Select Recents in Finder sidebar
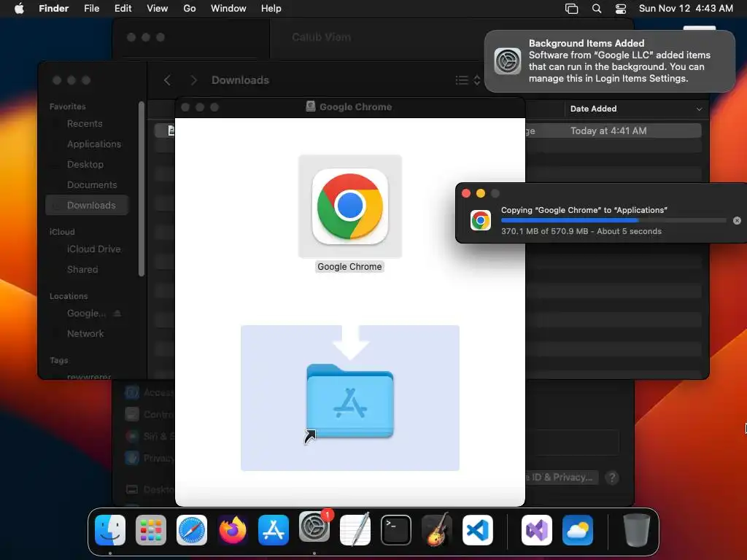 tap(85, 124)
